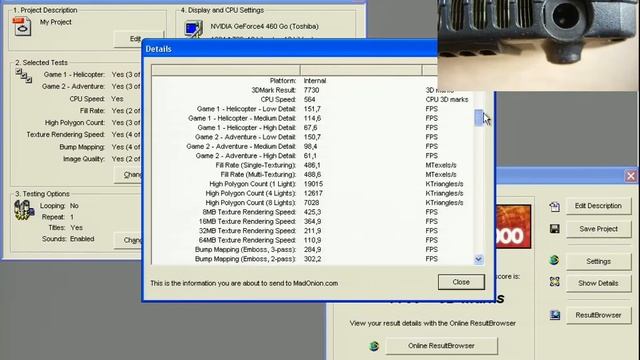Click the Sounds: Enabled option text

point(68,239)
